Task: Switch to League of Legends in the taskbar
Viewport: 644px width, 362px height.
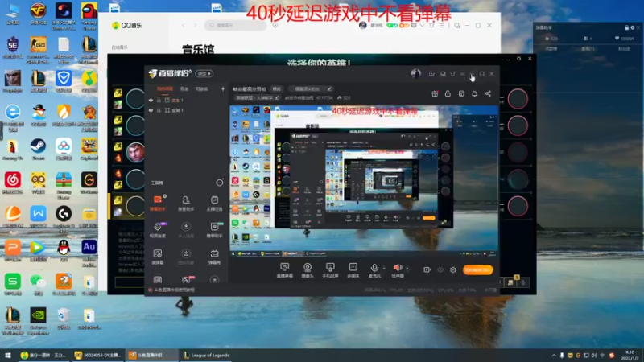Action: click(207, 355)
